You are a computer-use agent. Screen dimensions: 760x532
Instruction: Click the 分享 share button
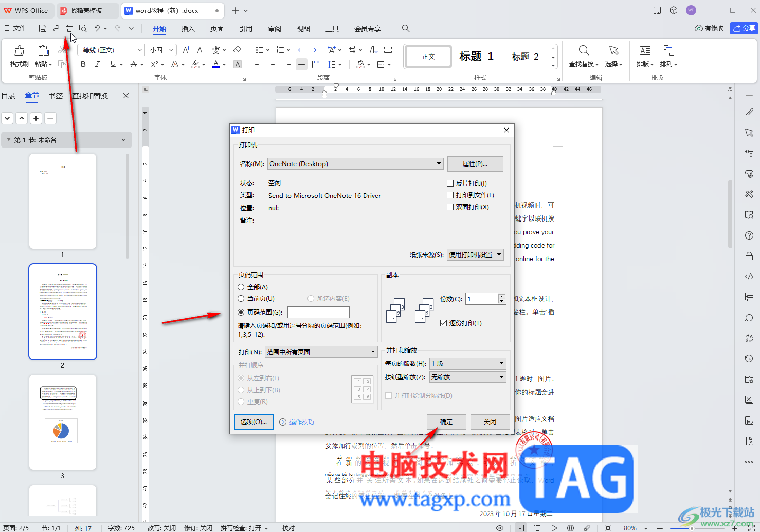tap(744, 28)
